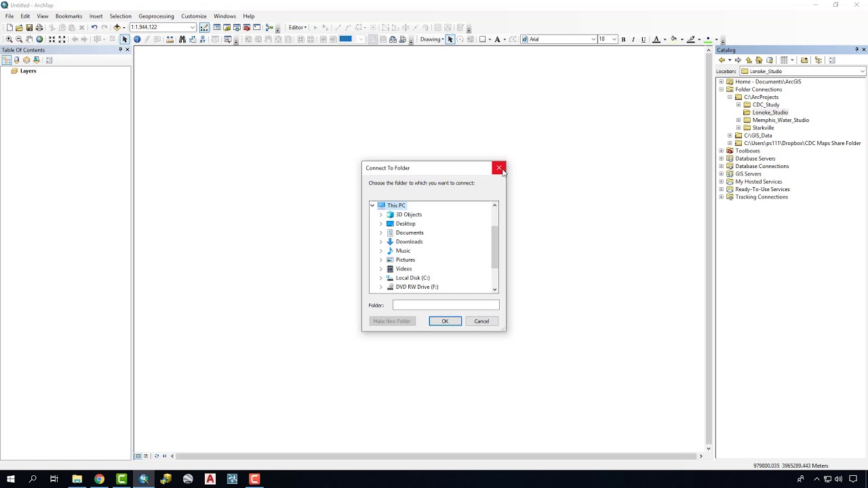Click Catalog Up One Level icon
Viewport: 868px width, 488px height.
click(749, 60)
